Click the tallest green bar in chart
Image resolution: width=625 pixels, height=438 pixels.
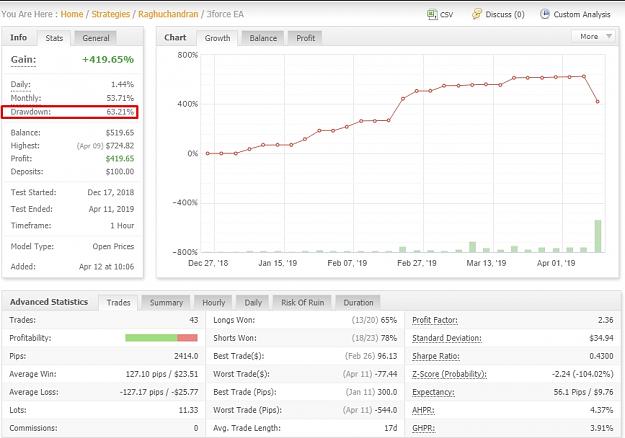[598, 236]
